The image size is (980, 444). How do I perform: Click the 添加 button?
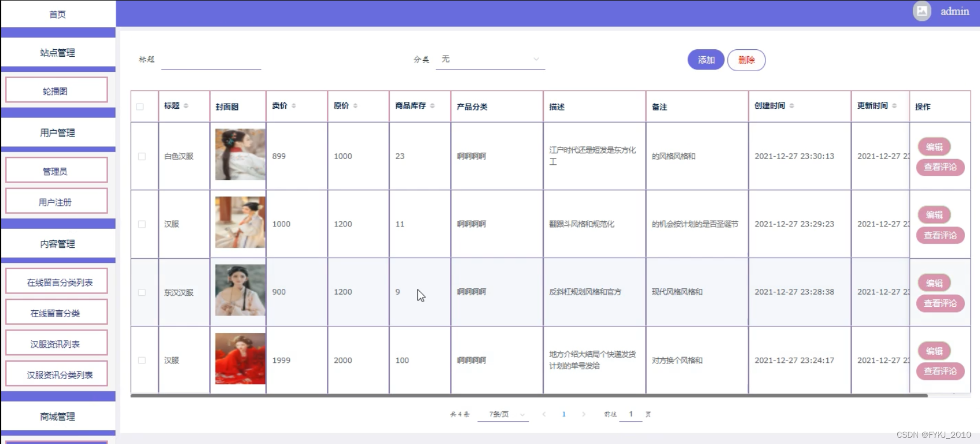pos(706,60)
